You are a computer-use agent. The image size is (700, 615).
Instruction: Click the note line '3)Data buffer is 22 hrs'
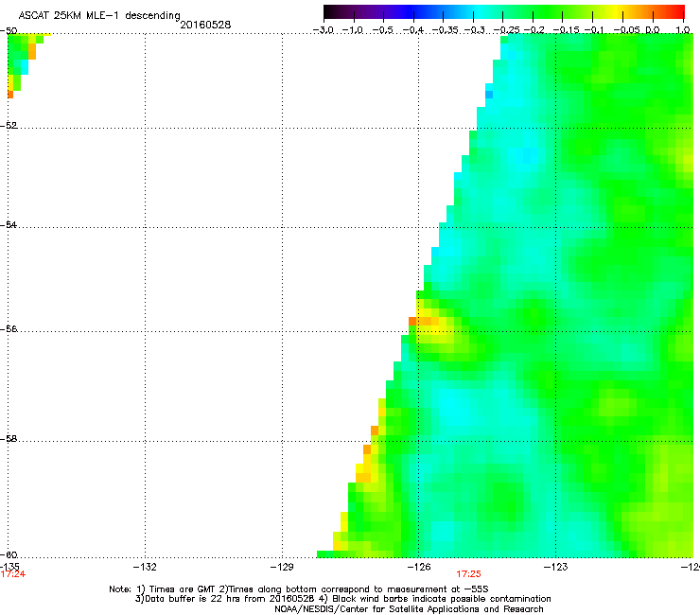click(342, 599)
